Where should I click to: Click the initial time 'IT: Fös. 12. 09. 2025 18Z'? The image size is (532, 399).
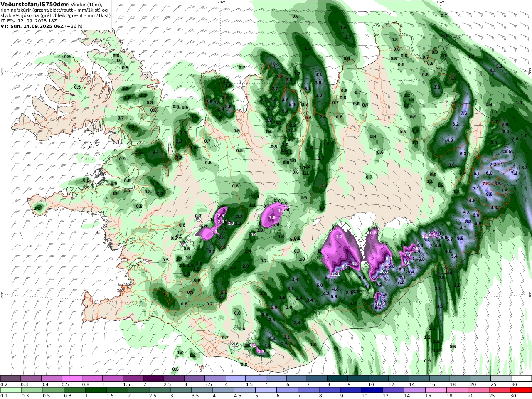[29, 20]
